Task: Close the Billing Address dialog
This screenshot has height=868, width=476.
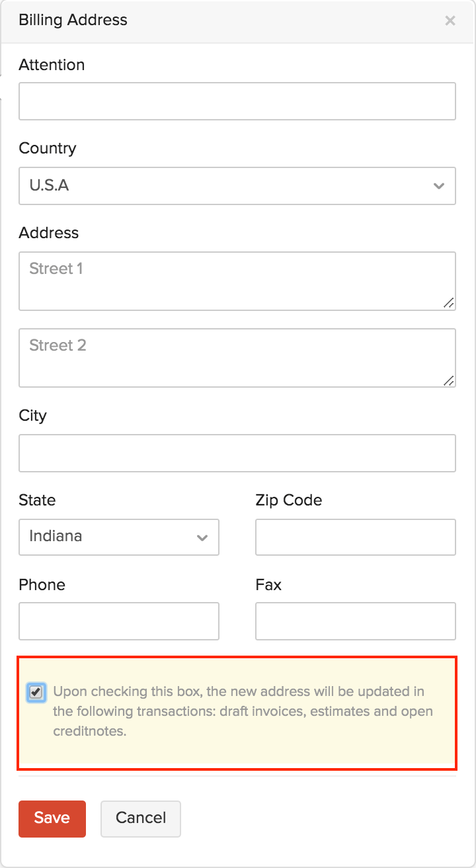Action: tap(450, 21)
